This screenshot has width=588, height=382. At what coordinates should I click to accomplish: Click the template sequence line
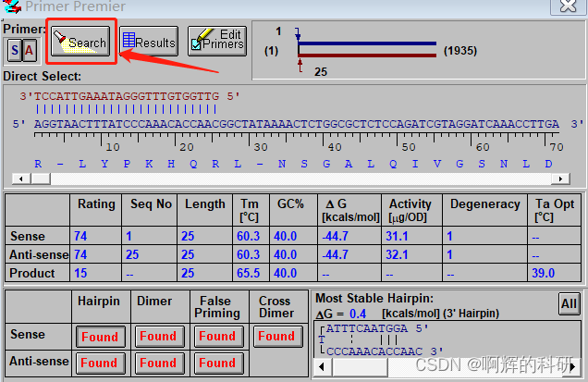pyautogui.click(x=298, y=124)
